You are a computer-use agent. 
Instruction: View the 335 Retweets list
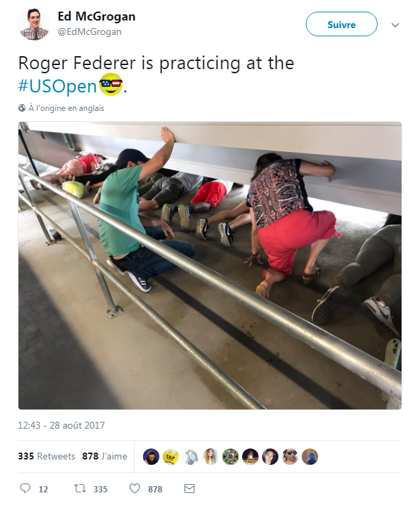pos(47,456)
